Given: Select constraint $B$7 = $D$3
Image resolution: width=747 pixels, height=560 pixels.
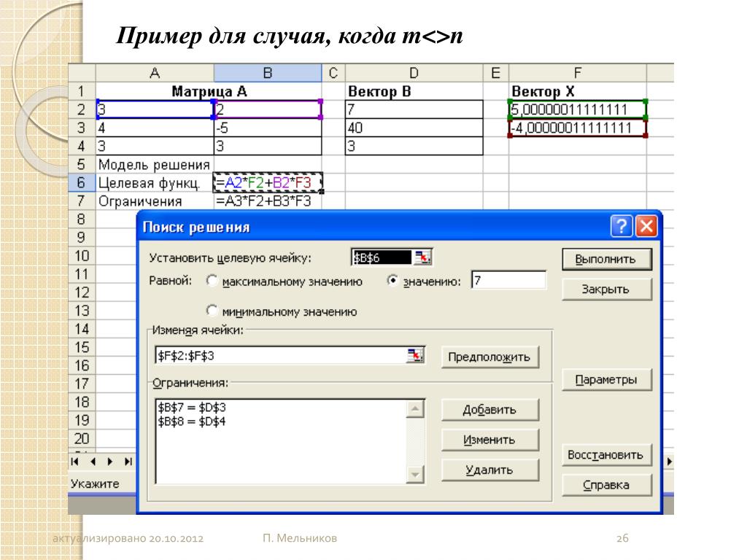Looking at the screenshot, I should pos(192,408).
